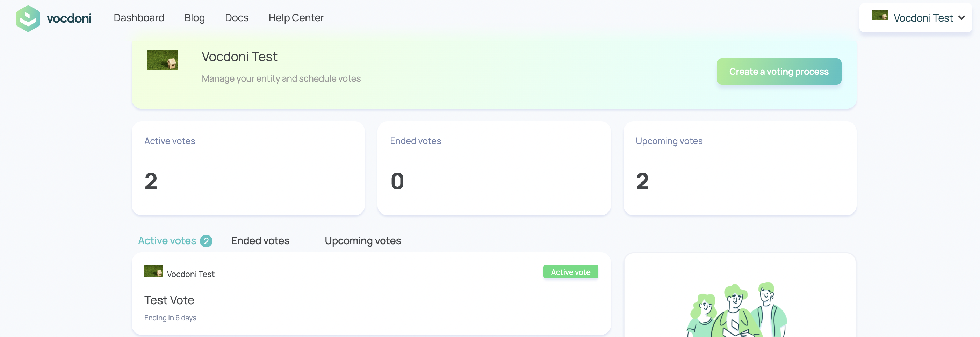The width and height of the screenshot is (980, 337).
Task: Click the Active vote status badge
Action: coord(571,272)
